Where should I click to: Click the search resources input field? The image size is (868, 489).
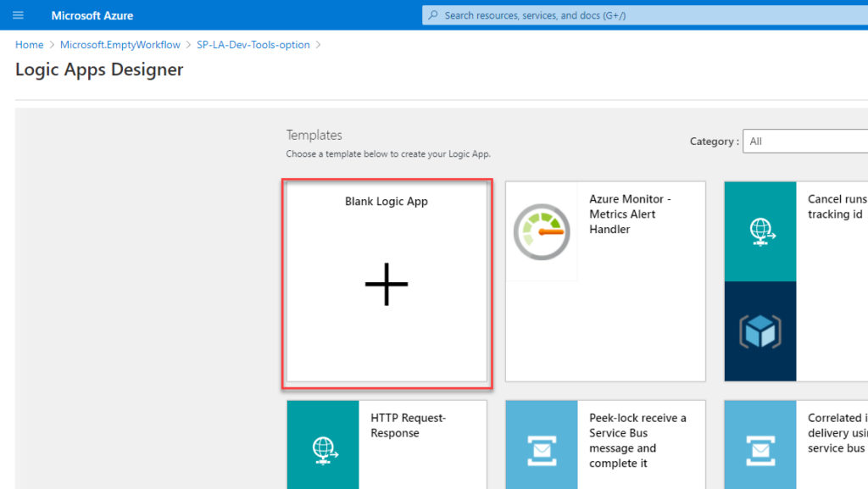coord(593,14)
